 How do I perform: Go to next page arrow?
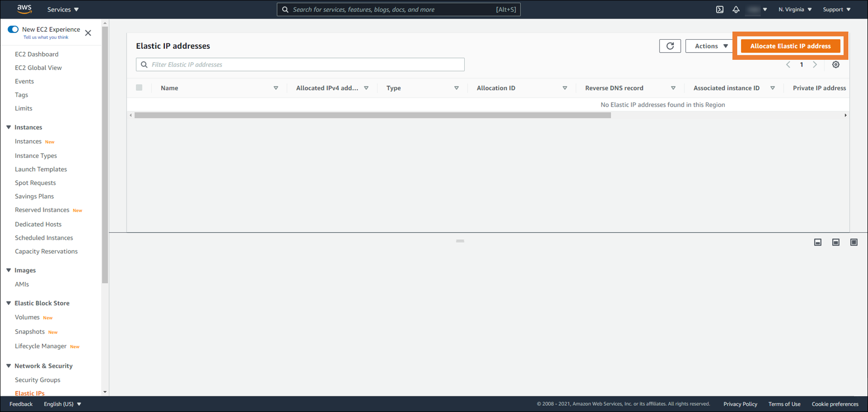815,65
